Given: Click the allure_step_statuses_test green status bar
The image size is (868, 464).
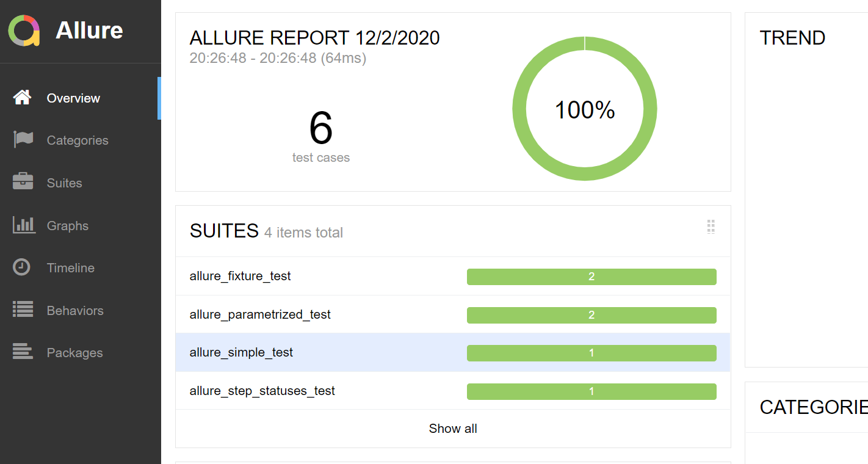Looking at the screenshot, I should [591, 391].
